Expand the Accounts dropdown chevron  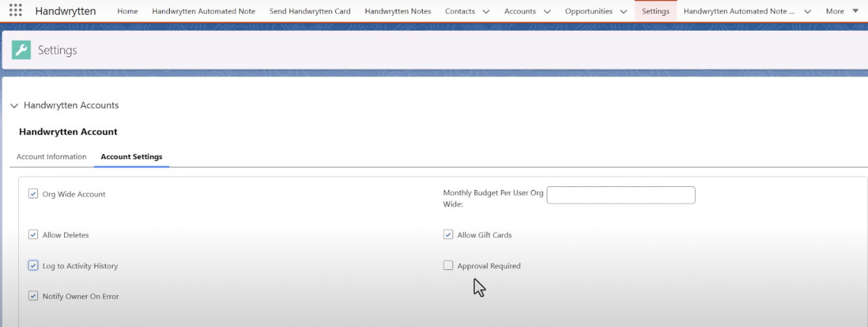pos(547,12)
